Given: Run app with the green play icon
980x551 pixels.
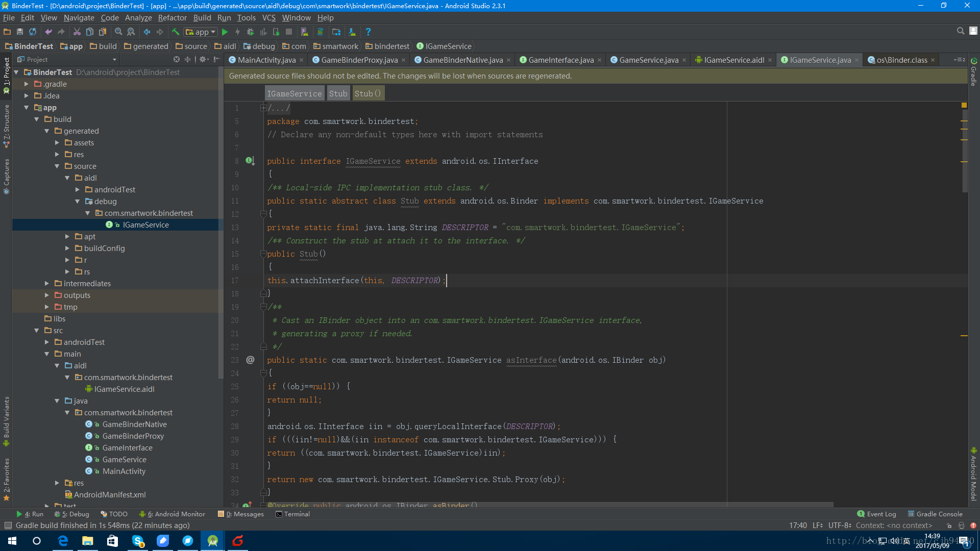Looking at the screenshot, I should (225, 32).
